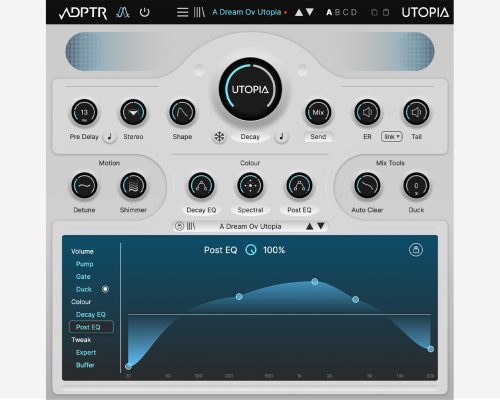Switch to preset slot C
This screenshot has width=500, height=400.
click(x=345, y=12)
